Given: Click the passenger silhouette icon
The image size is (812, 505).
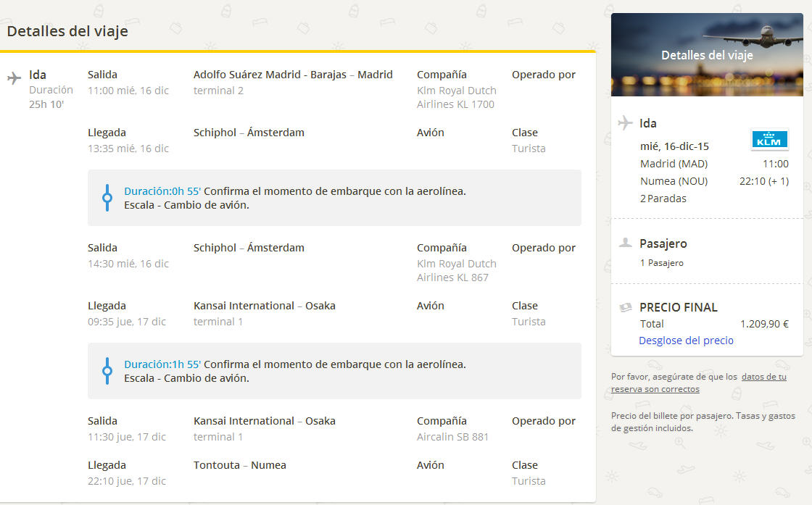Looking at the screenshot, I should [x=626, y=242].
